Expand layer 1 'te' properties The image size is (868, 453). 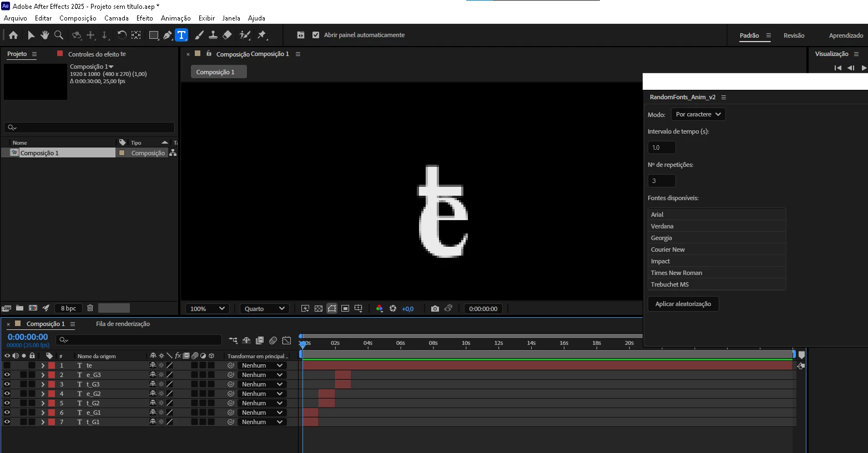pos(43,365)
